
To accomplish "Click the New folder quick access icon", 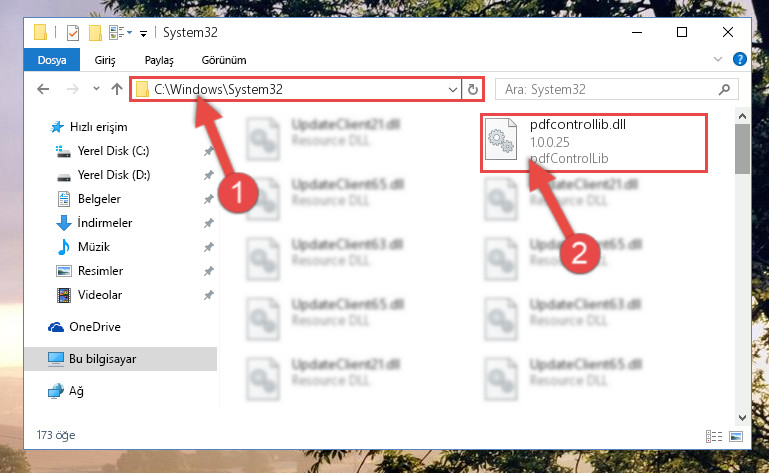I will pos(95,32).
